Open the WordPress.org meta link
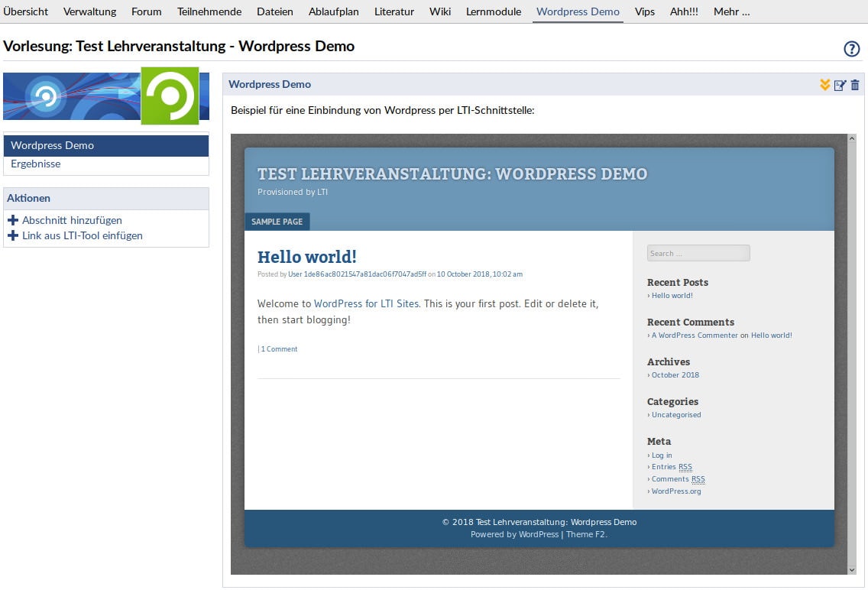The image size is (868, 590). pos(676,491)
